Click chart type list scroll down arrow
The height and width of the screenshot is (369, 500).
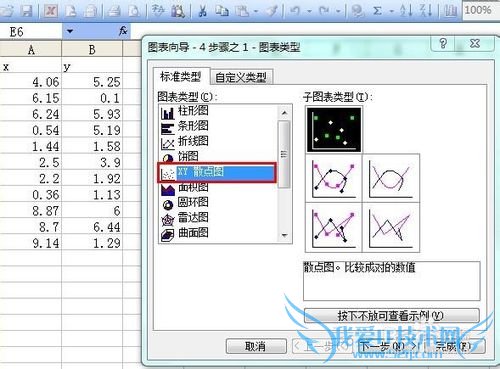284,235
